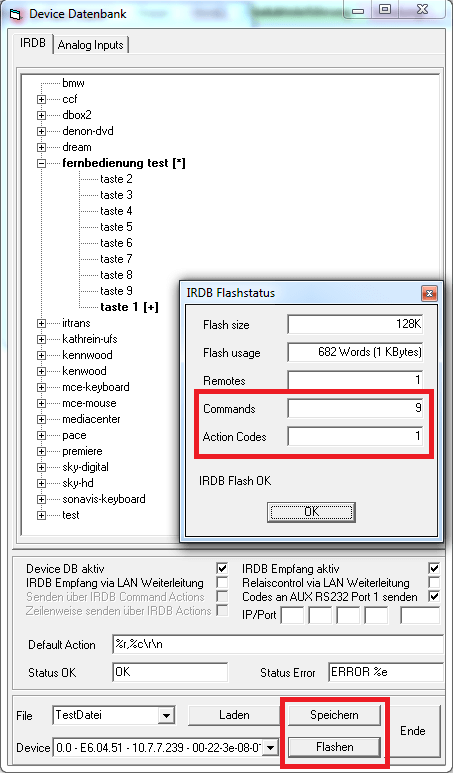453x773 pixels.
Task: Collapse the fernbedienung test node
Action: click(x=41, y=164)
